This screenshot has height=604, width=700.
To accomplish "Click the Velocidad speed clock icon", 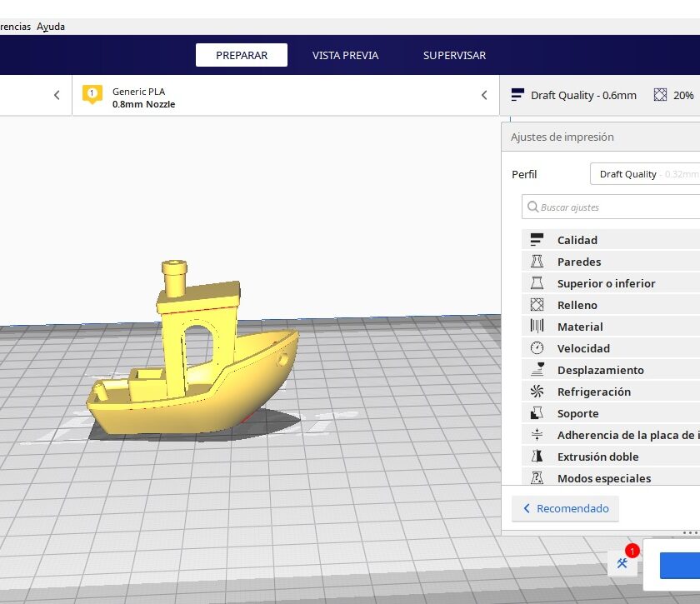I will 537,347.
